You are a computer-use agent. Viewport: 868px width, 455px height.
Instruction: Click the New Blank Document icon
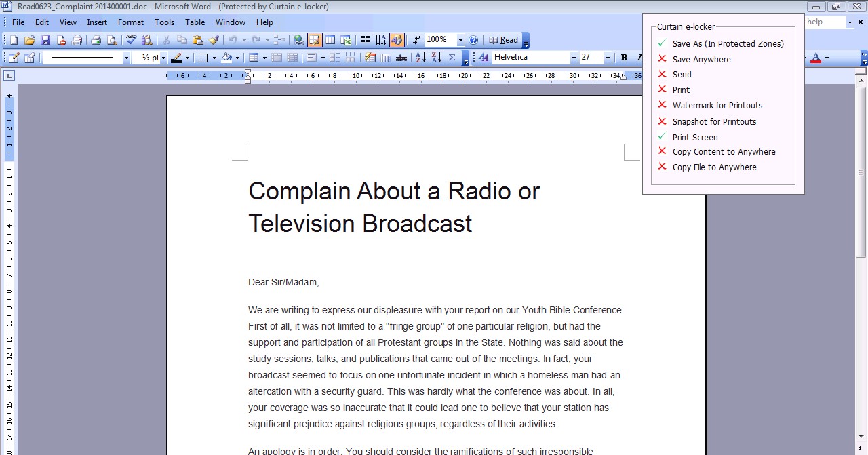click(x=14, y=41)
